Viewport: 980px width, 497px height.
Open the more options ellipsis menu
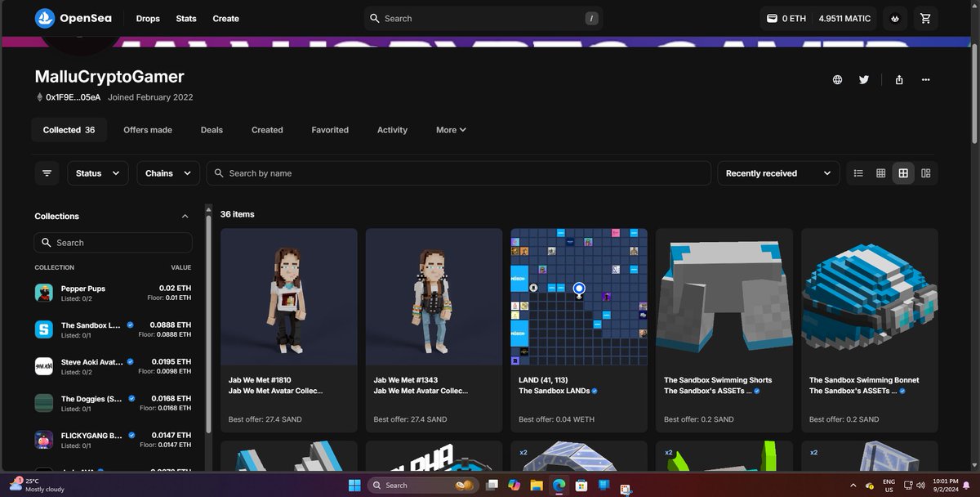click(x=925, y=79)
